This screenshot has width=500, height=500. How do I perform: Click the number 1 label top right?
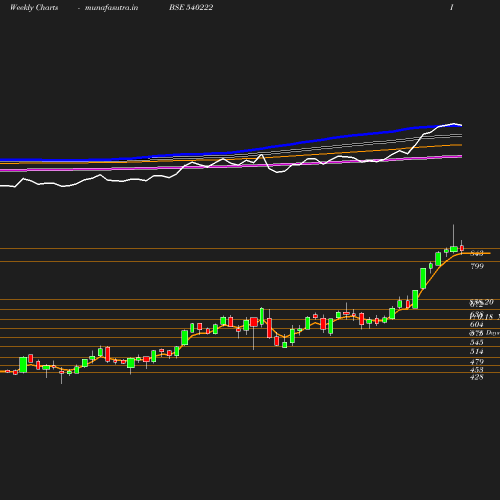tap(452, 8)
